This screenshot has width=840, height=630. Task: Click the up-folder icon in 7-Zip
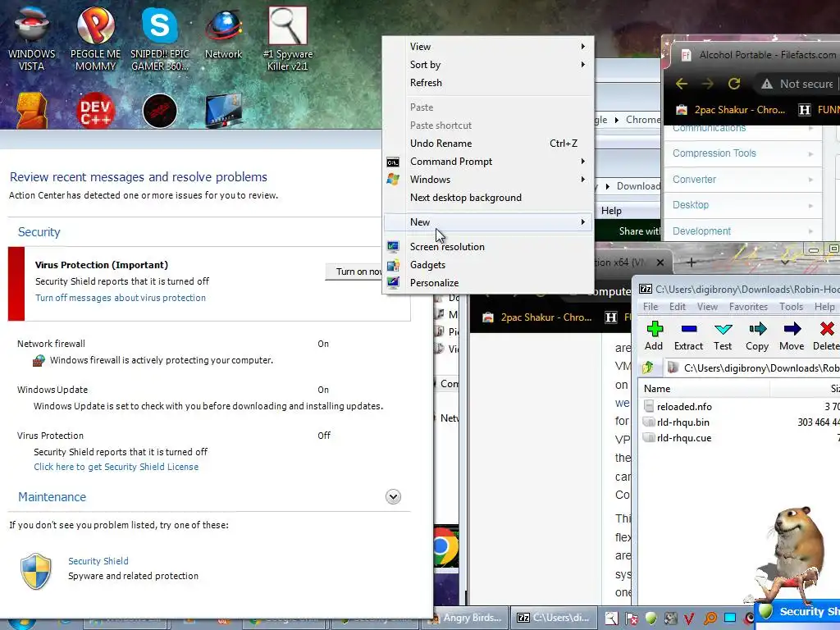coord(648,367)
